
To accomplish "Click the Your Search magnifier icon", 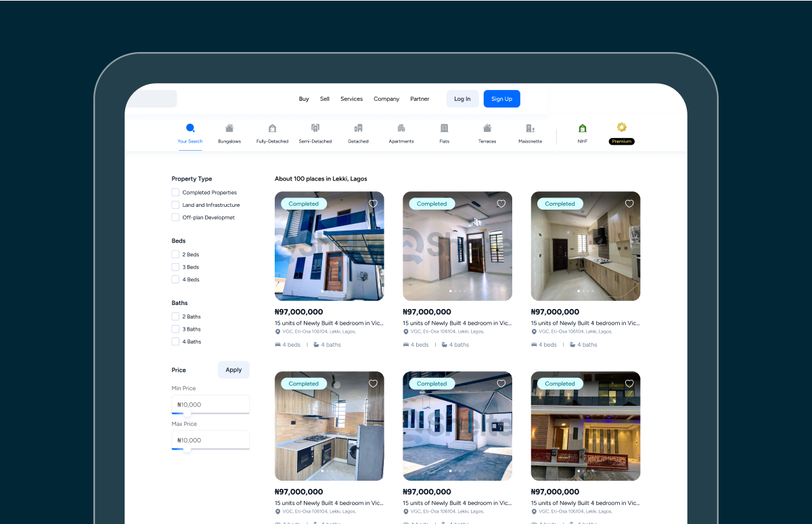I will pyautogui.click(x=190, y=128).
